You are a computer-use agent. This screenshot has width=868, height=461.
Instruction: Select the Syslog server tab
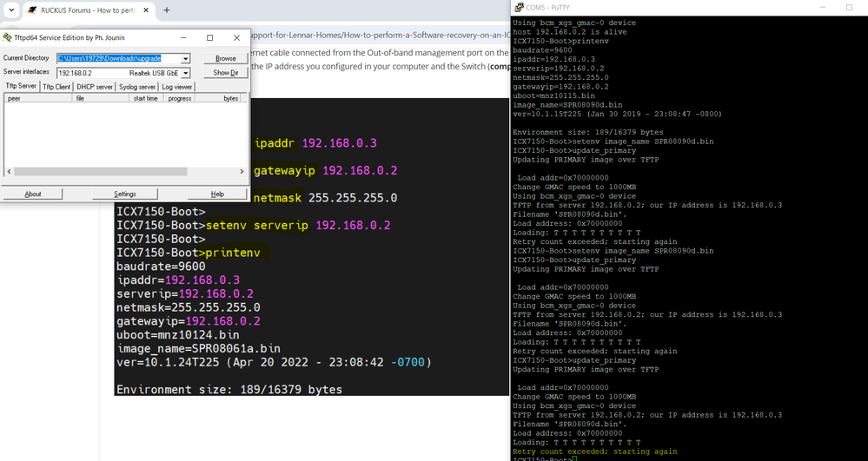(x=137, y=87)
